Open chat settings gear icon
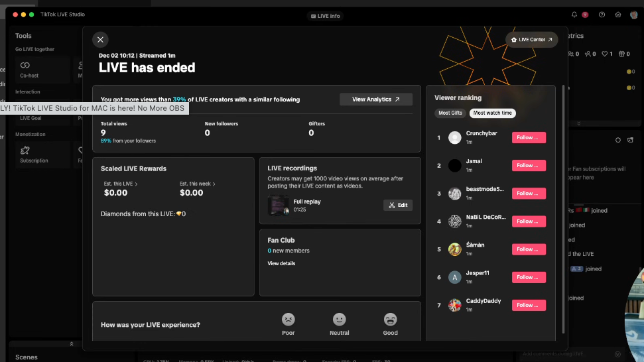 617,140
